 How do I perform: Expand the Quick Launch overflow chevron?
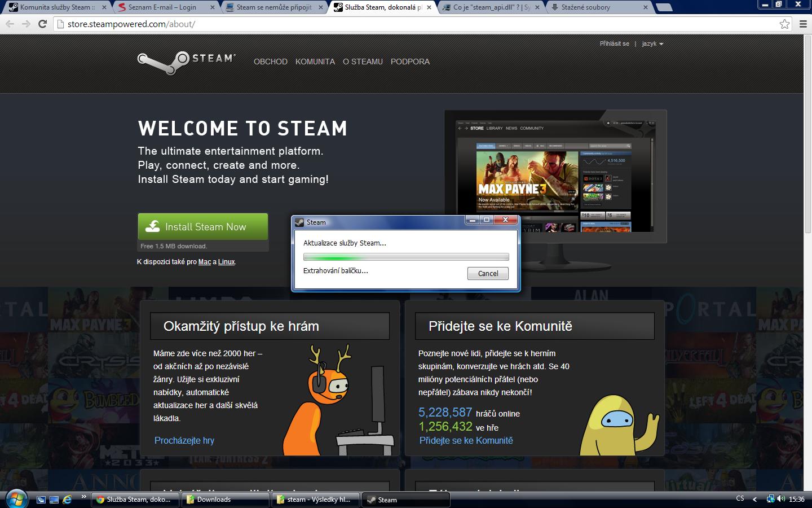click(84, 497)
